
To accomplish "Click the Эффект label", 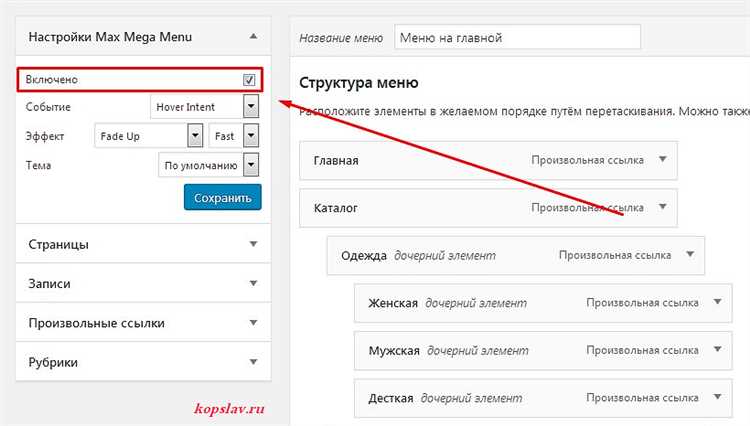I will click(x=44, y=136).
